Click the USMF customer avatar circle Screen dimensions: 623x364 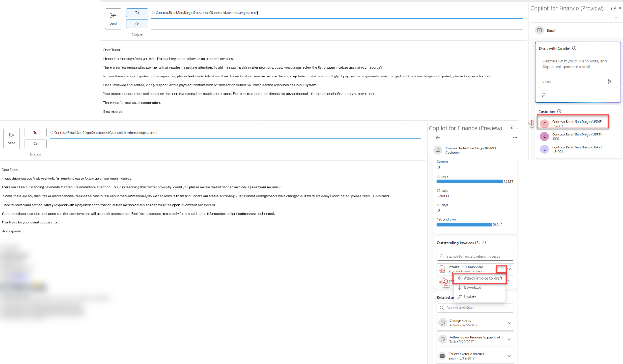[544, 124]
